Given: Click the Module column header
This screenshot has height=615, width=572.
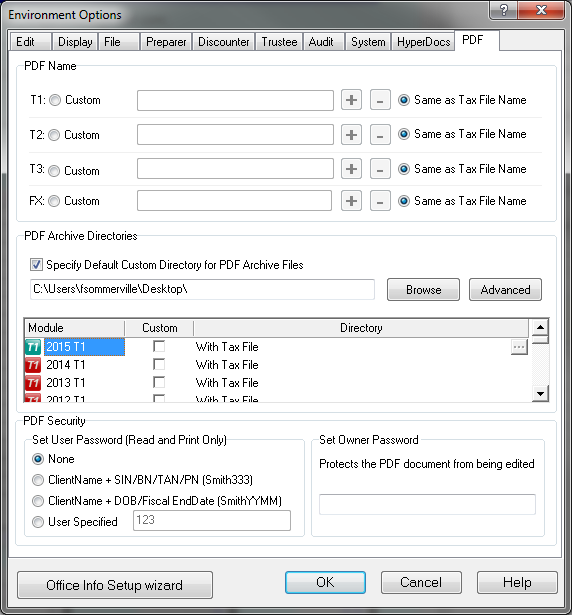Looking at the screenshot, I should pos(75,328).
